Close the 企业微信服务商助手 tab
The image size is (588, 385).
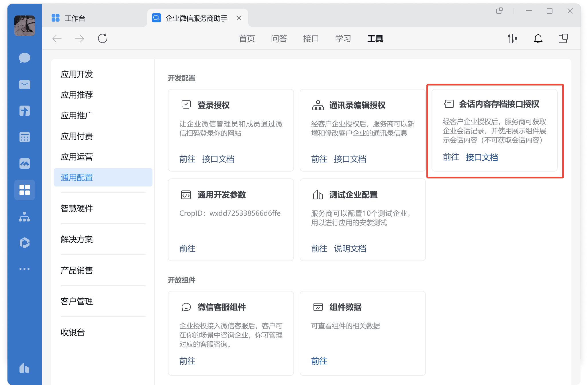point(239,18)
